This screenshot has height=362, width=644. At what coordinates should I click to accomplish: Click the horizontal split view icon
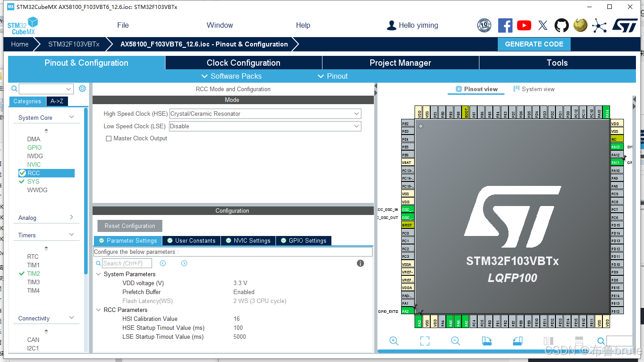(x=579, y=341)
